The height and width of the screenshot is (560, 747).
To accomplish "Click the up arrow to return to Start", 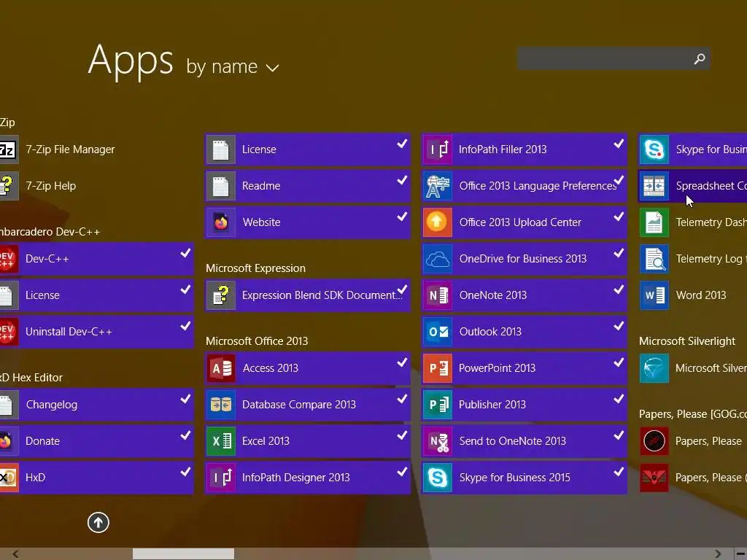I will (x=98, y=522).
